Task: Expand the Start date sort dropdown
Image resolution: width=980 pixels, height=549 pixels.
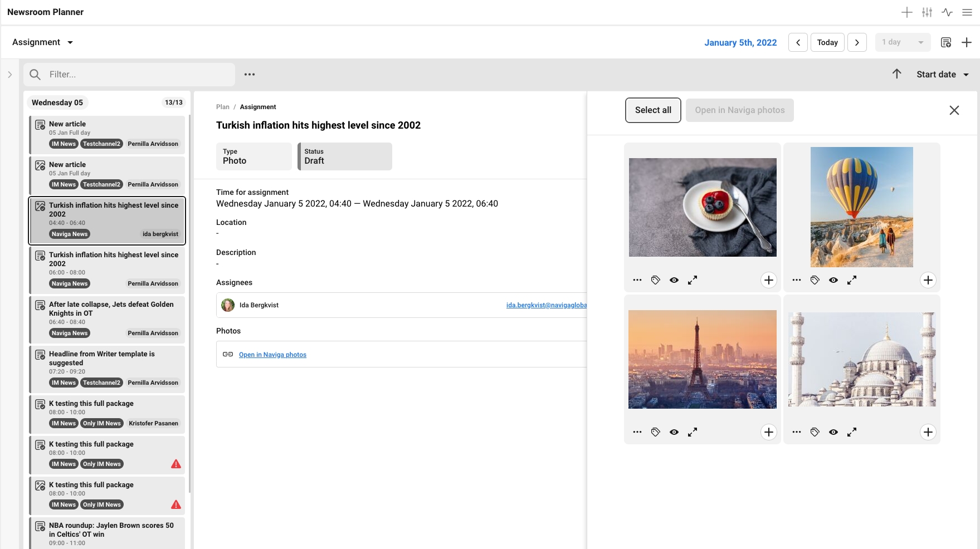Action: (x=943, y=75)
